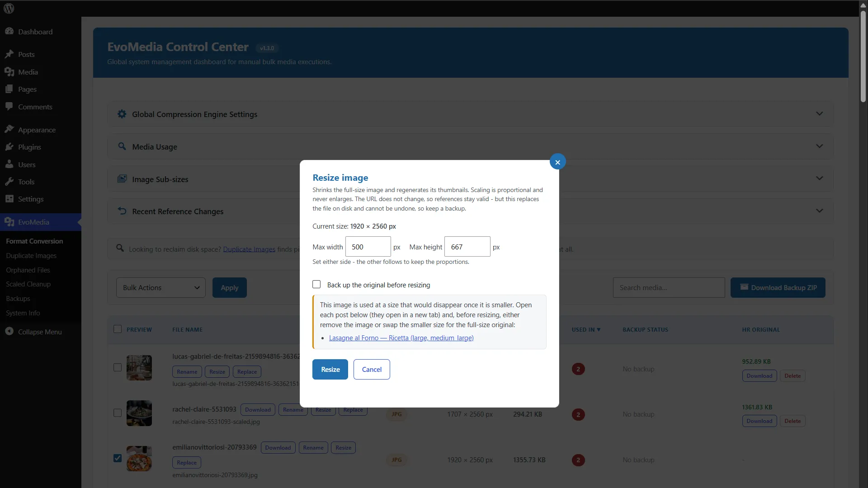This screenshot has width=868, height=488.
Task: Click the Max height input field
Action: tap(467, 247)
